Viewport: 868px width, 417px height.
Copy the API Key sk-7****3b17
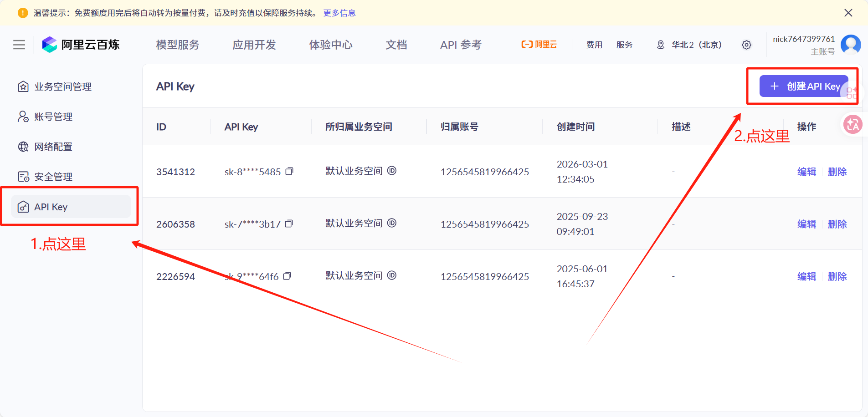(290, 224)
